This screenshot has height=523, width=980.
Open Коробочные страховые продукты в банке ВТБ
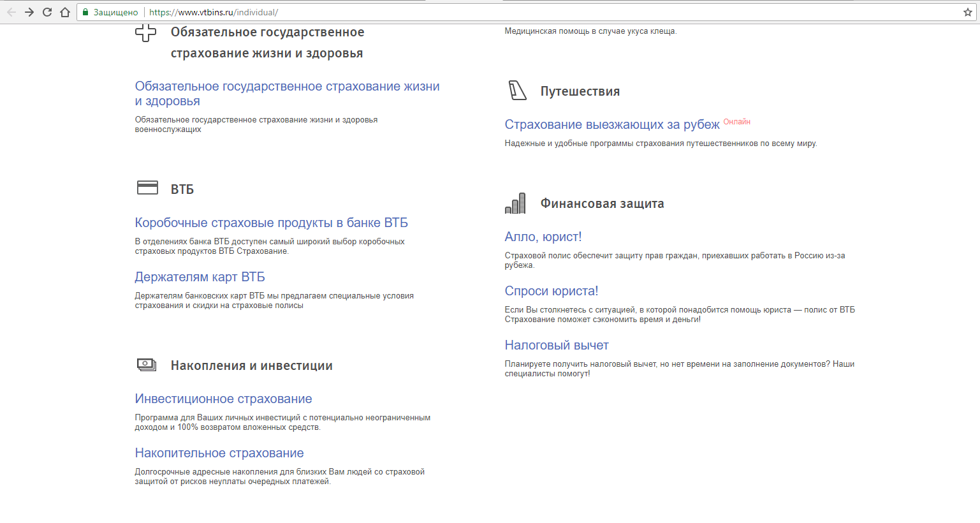[x=271, y=223]
